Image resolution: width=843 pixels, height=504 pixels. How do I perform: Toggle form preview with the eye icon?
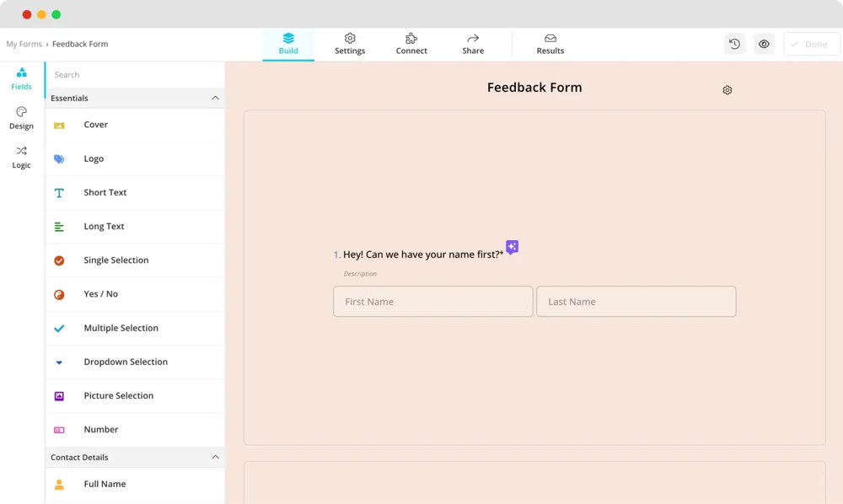[x=764, y=44]
